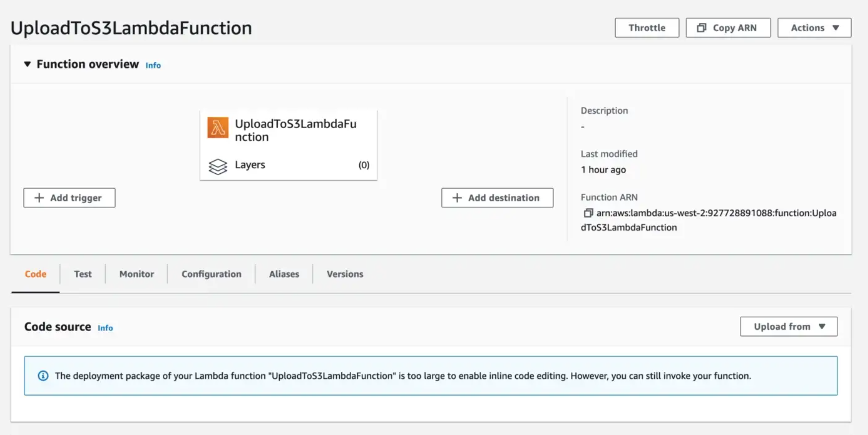This screenshot has width=868, height=435.
Task: Click the deployment package too large message
Action: 403,376
